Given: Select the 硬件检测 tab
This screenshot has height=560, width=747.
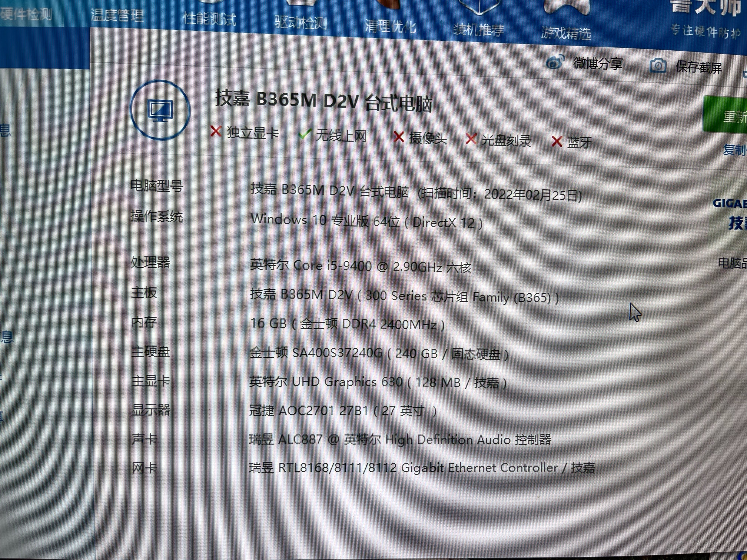Looking at the screenshot, I should point(26,14).
